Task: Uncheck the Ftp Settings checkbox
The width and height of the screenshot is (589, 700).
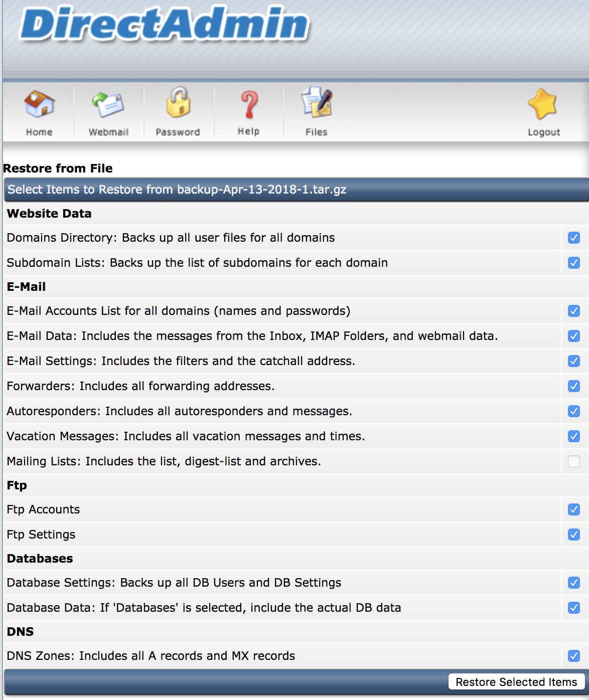Action: (574, 535)
